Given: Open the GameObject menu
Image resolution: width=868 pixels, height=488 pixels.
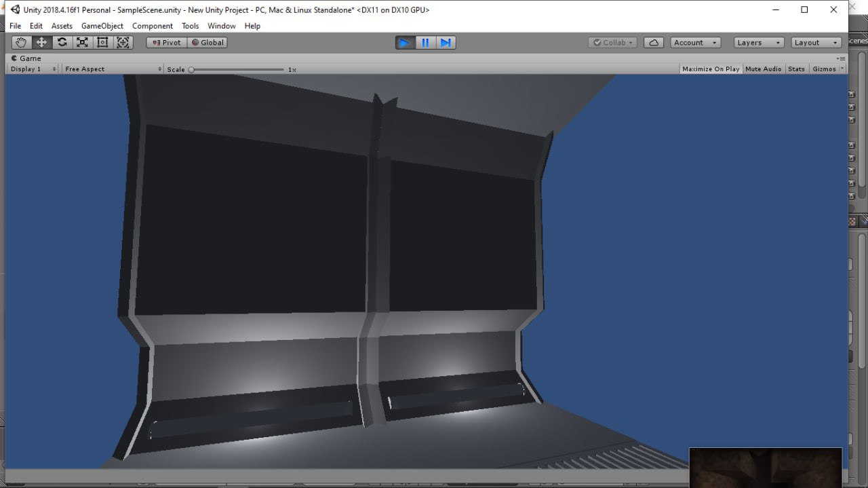Looking at the screenshot, I should [x=102, y=26].
